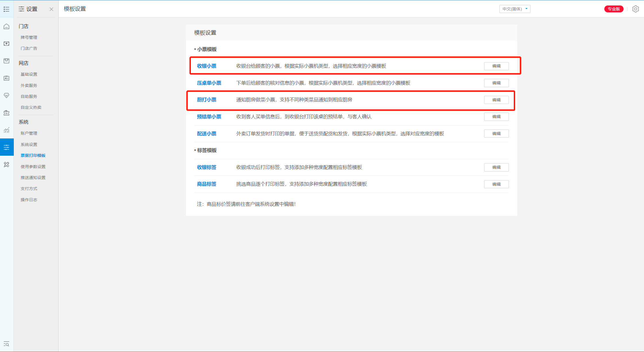Viewport: 644px width, 352px height.
Task: Open 外卖服务 menu item
Action: click(x=29, y=85)
